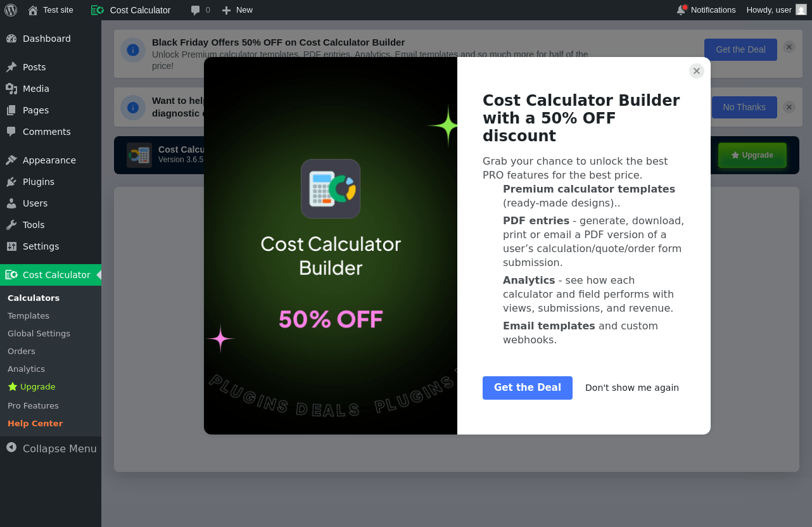This screenshot has height=527, width=812.
Task: Open the Calculators submenu item
Action: tap(34, 298)
